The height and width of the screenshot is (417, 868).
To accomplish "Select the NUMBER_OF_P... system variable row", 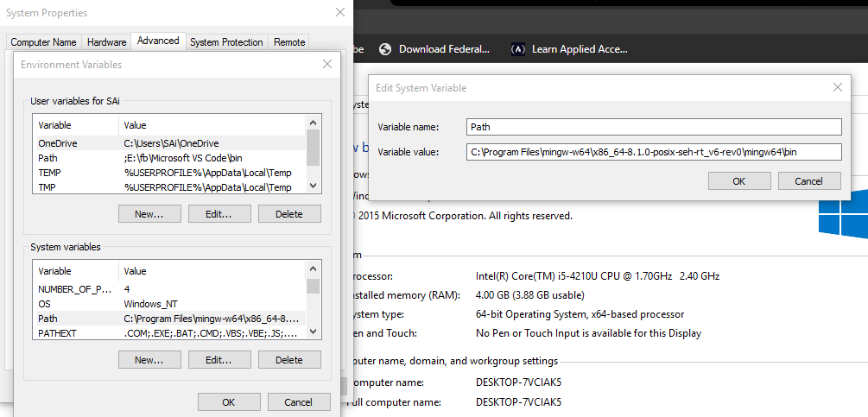I will pos(170,288).
